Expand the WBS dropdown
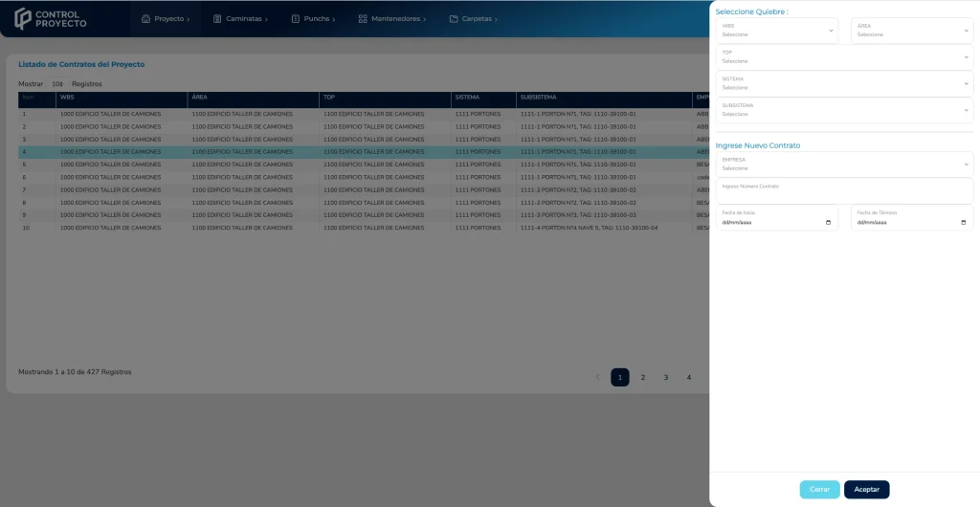 click(776, 31)
